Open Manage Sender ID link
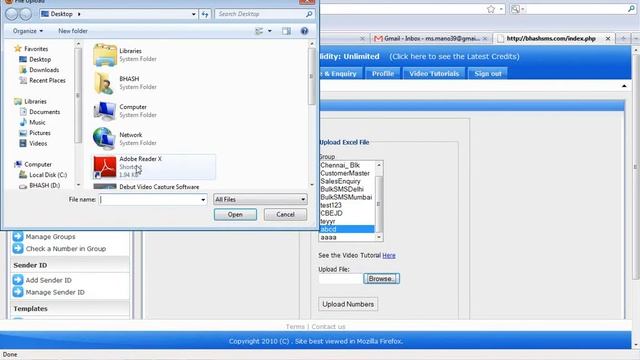Viewport: 640px width, 360px height. pyautogui.click(x=55, y=292)
